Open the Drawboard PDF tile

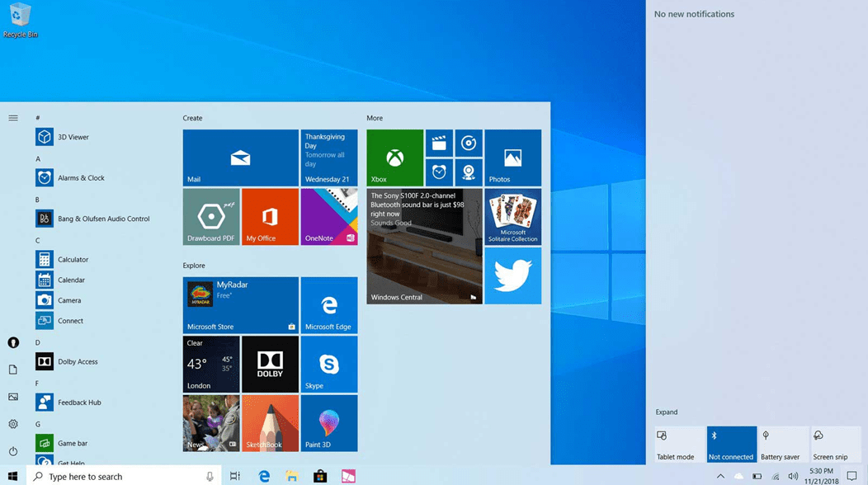(x=211, y=217)
